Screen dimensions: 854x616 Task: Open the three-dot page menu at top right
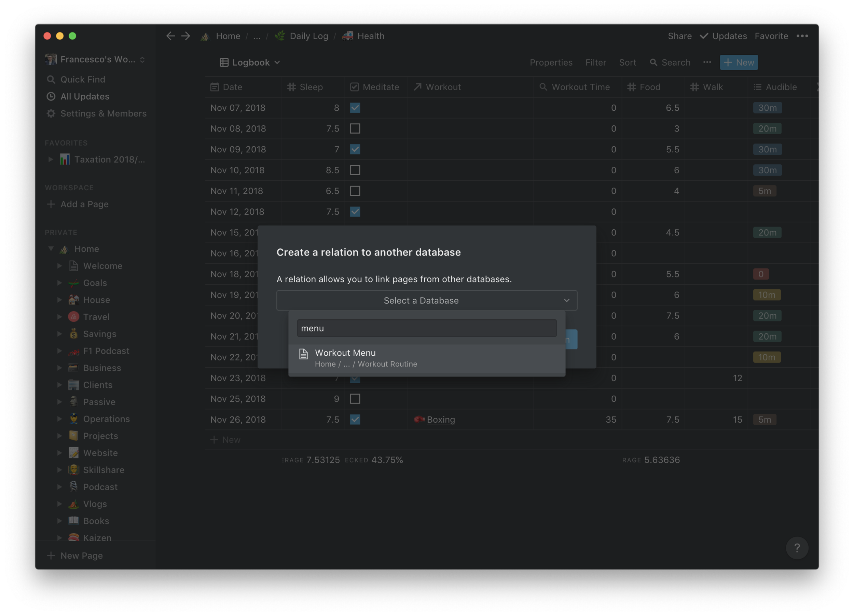click(x=802, y=36)
